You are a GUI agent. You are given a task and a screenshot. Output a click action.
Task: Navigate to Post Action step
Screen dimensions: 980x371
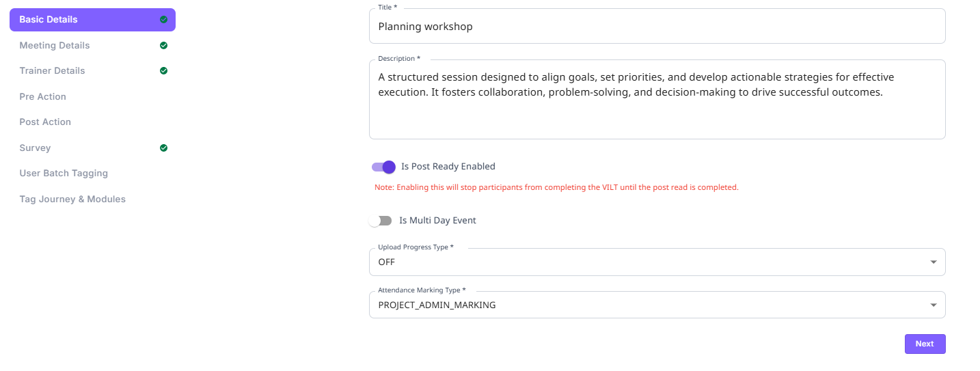click(45, 122)
